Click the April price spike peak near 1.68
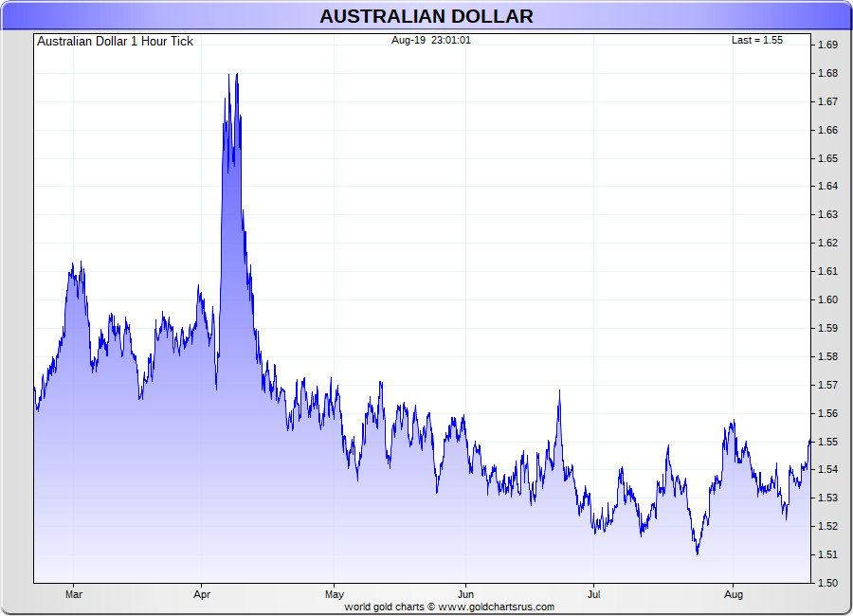 (x=236, y=75)
